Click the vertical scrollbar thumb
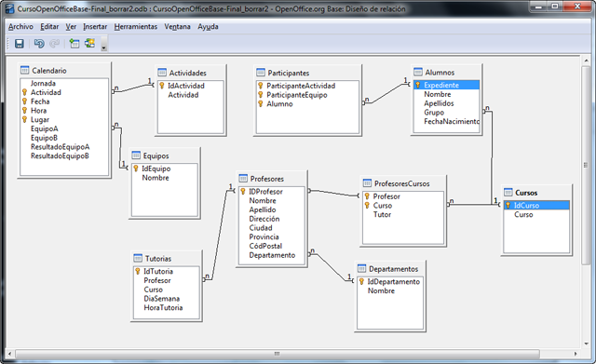 [586, 165]
